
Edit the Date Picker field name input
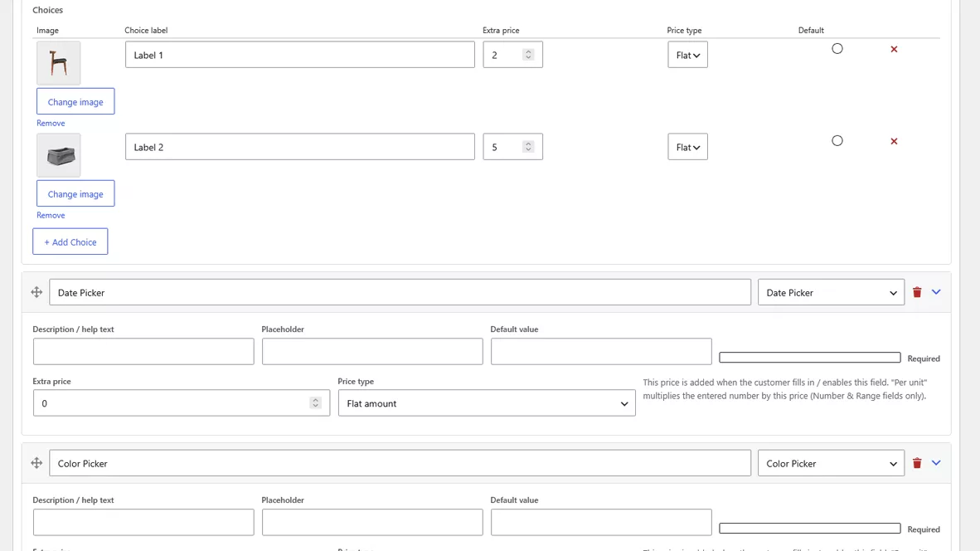click(x=400, y=292)
